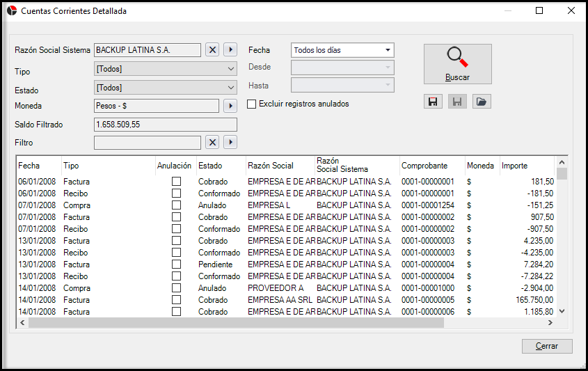588x371 pixels.
Task: Select the importe 165.750,00 cell
Action: (x=527, y=300)
